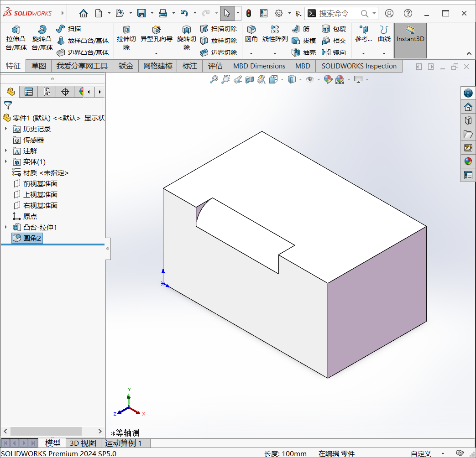Image resolution: width=476 pixels, height=458 pixels.
Task: Switch to the ConfigurationManager panel tab
Action: [47, 92]
